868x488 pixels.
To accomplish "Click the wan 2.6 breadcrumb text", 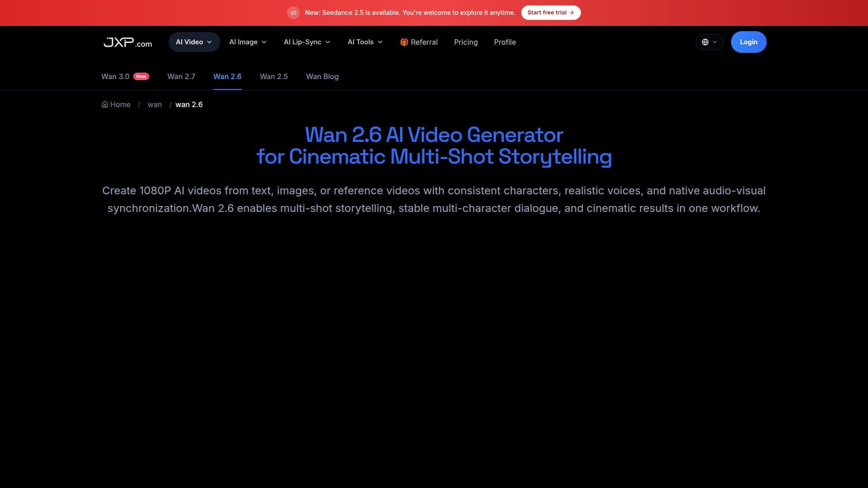I will point(189,104).
